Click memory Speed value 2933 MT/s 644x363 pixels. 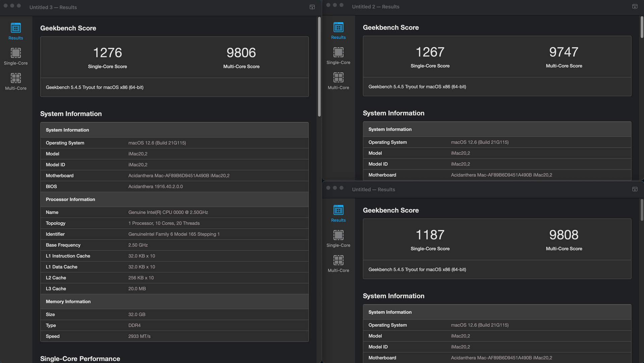click(139, 336)
